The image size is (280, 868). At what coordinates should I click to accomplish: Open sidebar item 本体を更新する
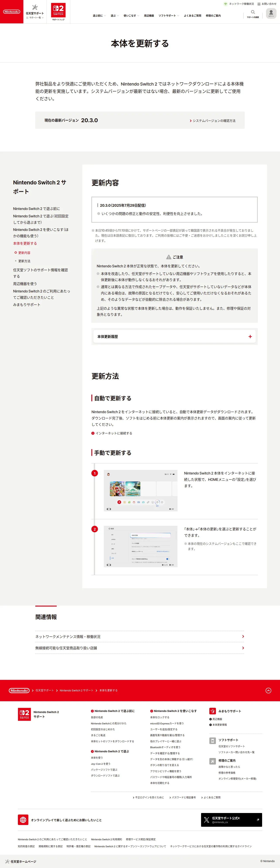[25, 244]
